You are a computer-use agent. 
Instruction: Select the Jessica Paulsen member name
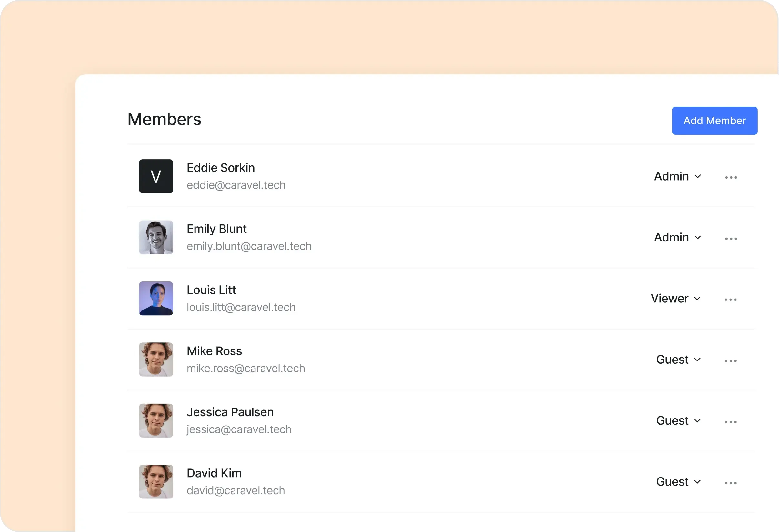[x=230, y=412]
